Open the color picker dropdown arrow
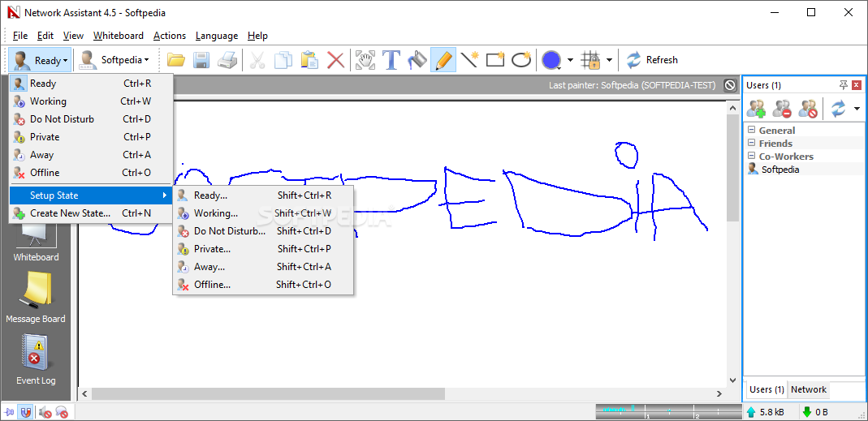The width and height of the screenshot is (868, 421). 570,60
